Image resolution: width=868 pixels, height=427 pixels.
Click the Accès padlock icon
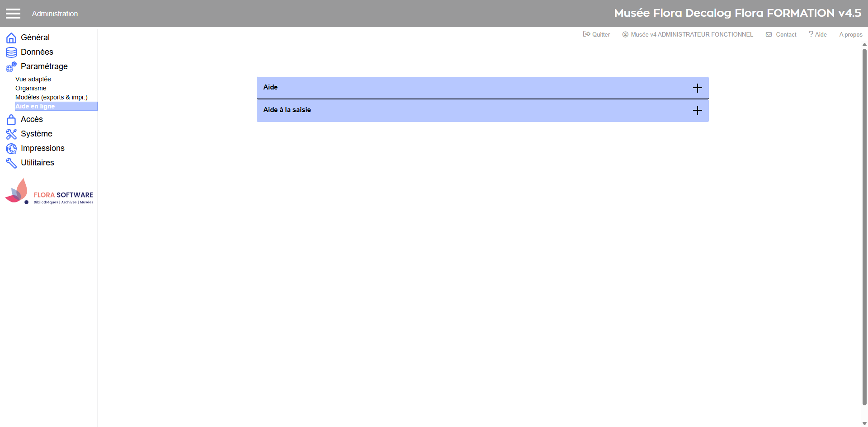[11, 120]
